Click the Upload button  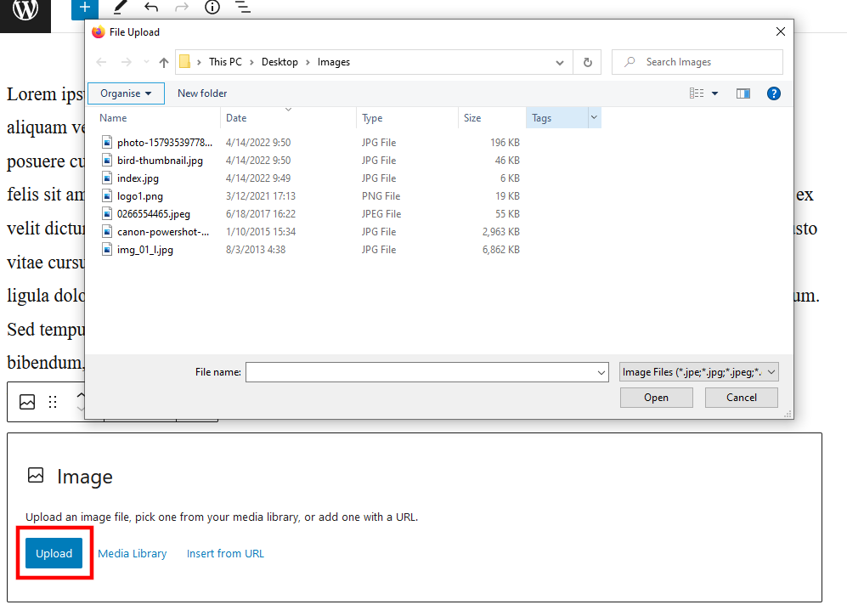(54, 553)
